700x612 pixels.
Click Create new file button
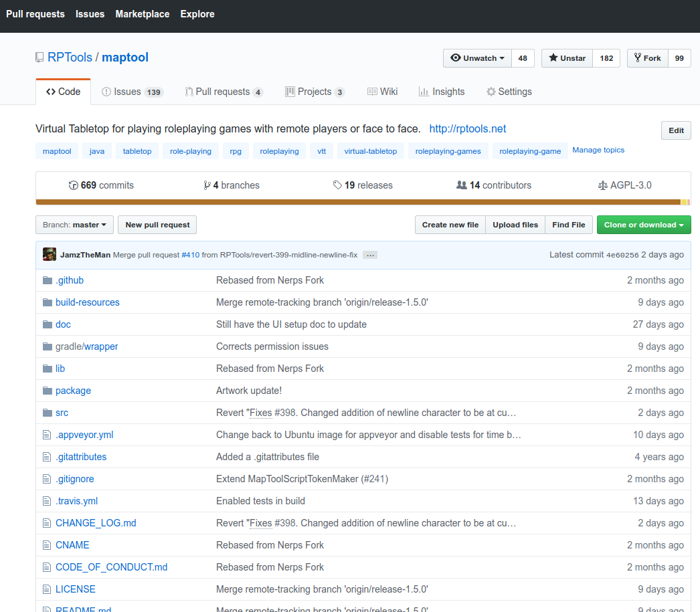[x=450, y=225]
